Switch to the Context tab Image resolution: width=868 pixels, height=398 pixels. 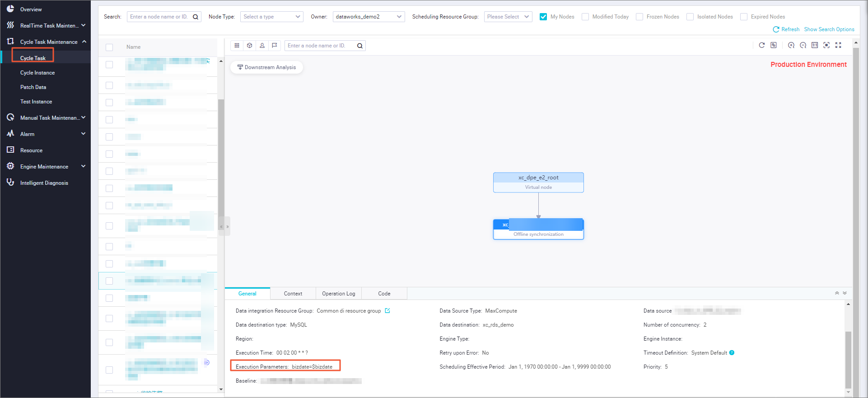(x=293, y=294)
